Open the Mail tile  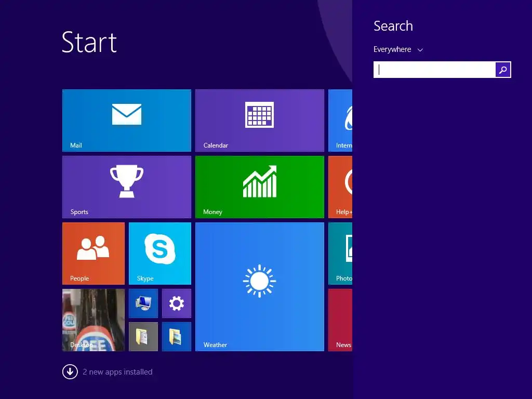click(x=127, y=121)
